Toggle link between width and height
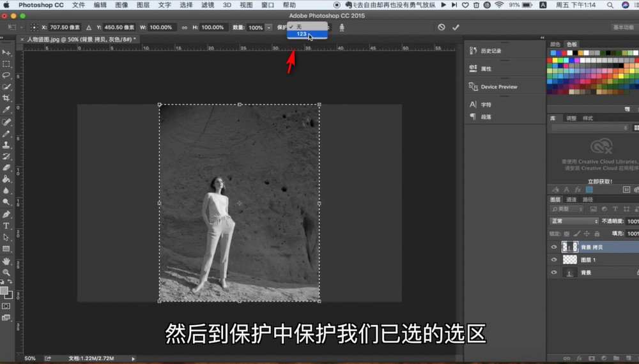 (185, 27)
